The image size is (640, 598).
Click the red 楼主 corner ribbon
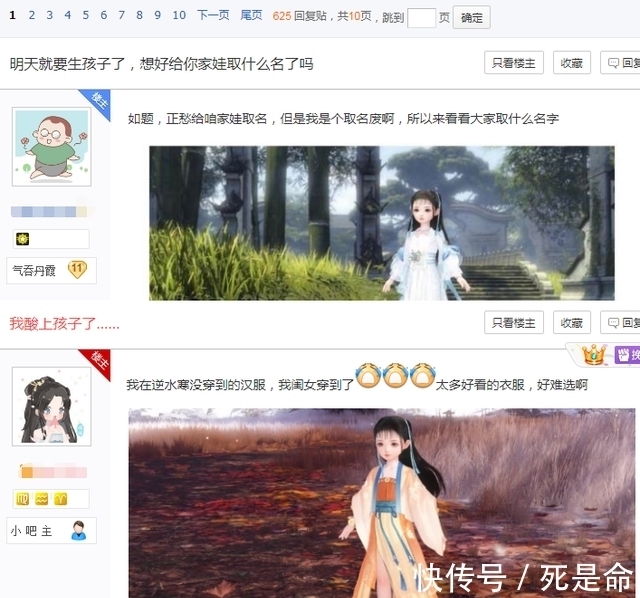[x=98, y=362]
